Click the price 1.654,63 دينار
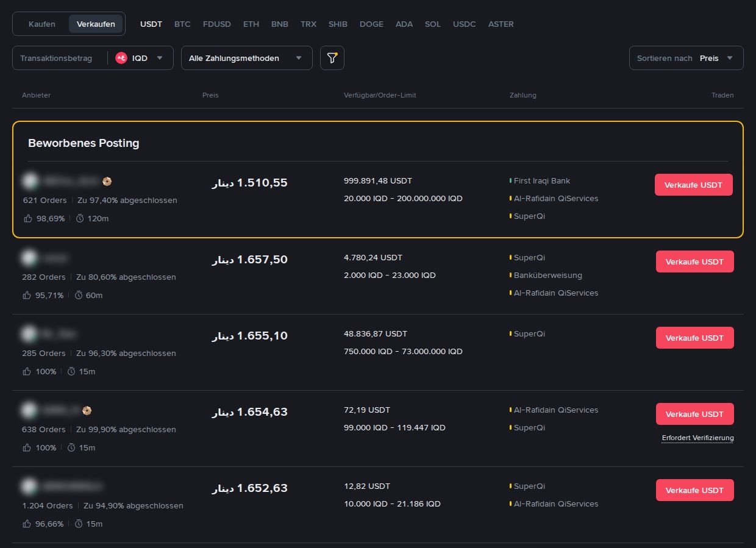This screenshot has height=548, width=756. 249,411
